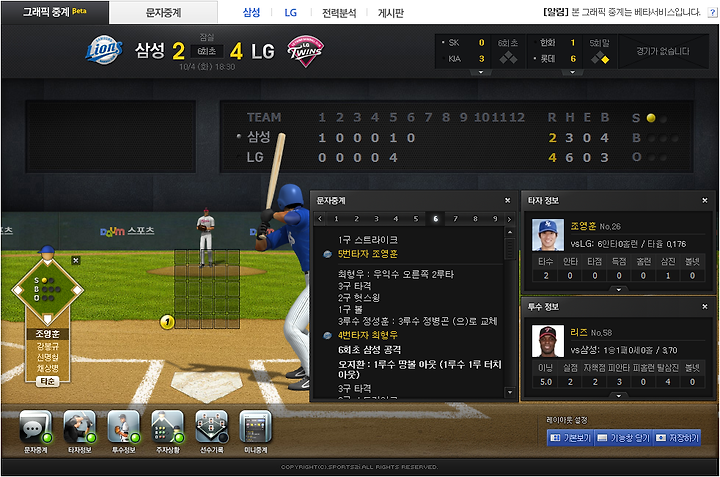Viewport: 720px width, 477px height.
Task: Expand the 타자 정보 panel details arrow
Action: 619,289
